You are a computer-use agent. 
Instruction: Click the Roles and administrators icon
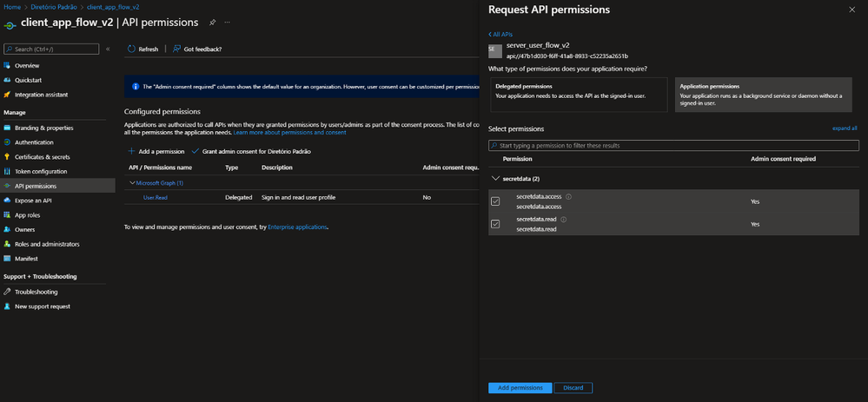pos(7,244)
